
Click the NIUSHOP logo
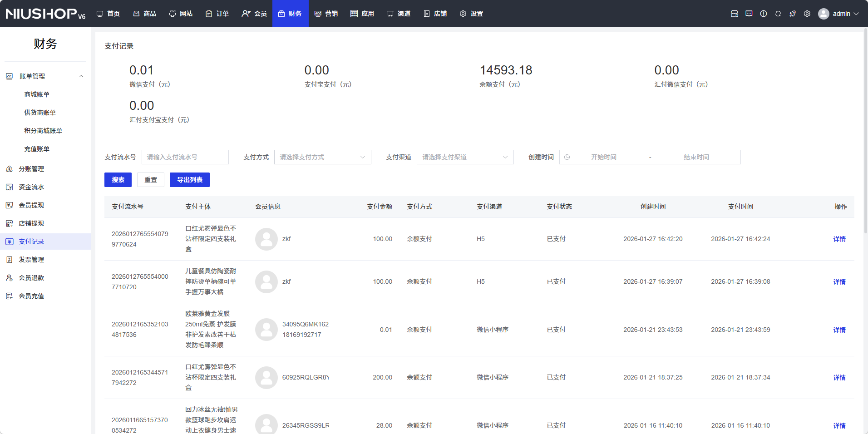45,14
